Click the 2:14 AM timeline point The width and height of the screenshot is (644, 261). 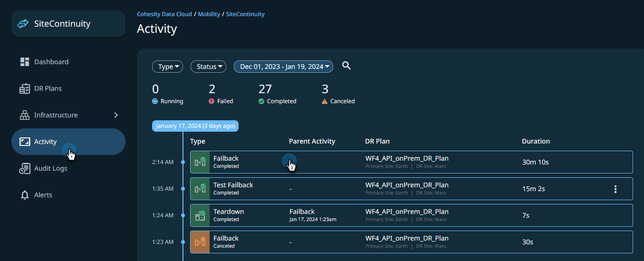[183, 162]
